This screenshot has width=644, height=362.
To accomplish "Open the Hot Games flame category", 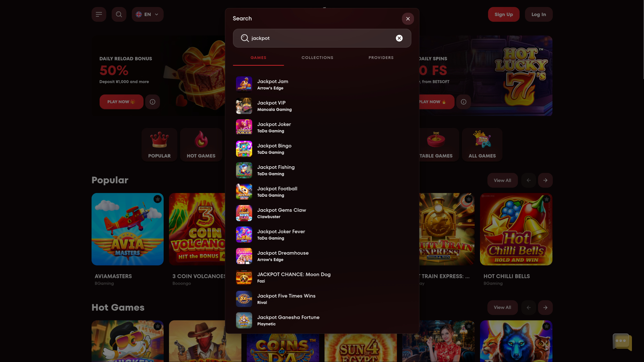I will [x=201, y=144].
